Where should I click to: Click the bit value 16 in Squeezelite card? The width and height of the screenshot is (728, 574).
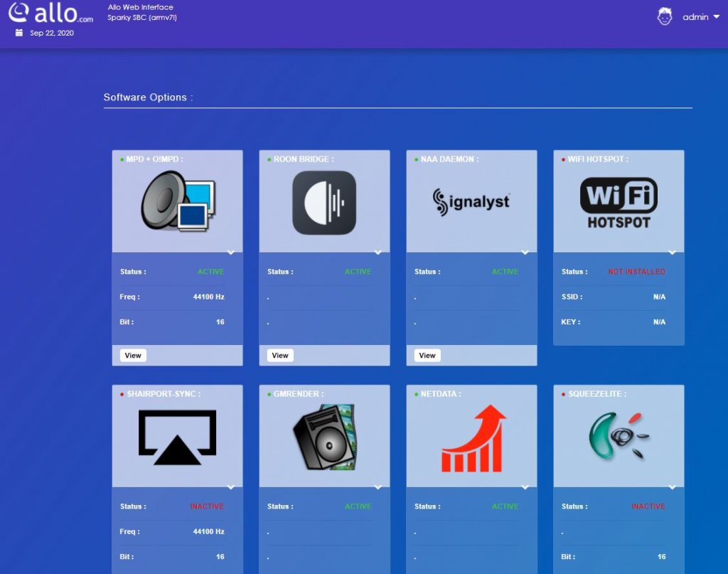[x=662, y=556]
